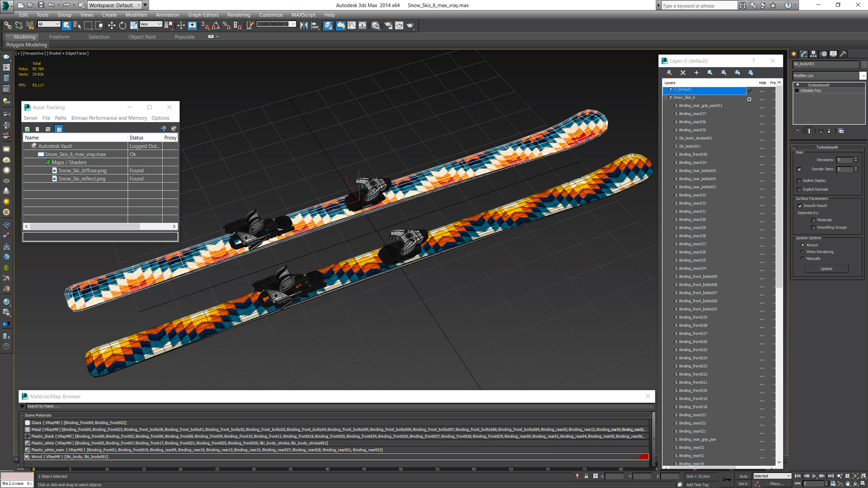Select the Select and Link tool
Image resolution: width=868 pixels, height=488 pixels.
(x=8, y=25)
